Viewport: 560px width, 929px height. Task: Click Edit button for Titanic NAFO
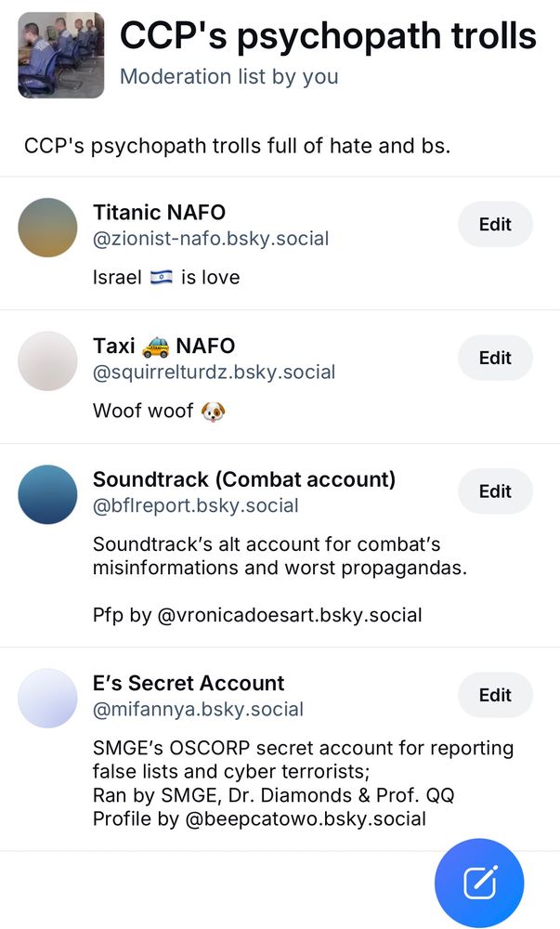495,224
